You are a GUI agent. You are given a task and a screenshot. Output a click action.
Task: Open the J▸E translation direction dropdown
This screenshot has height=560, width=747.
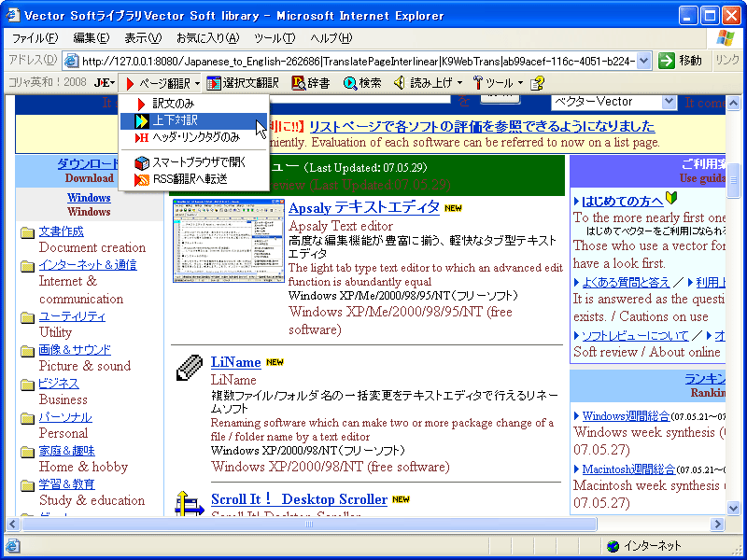(105, 83)
